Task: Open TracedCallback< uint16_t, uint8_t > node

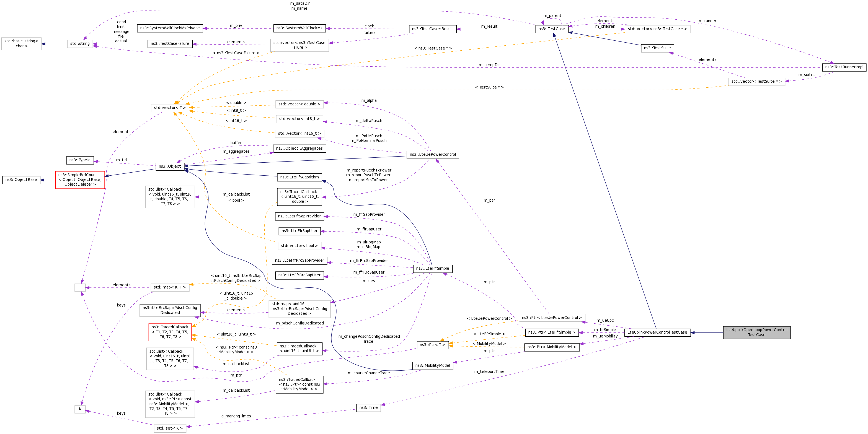Action: [299, 349]
